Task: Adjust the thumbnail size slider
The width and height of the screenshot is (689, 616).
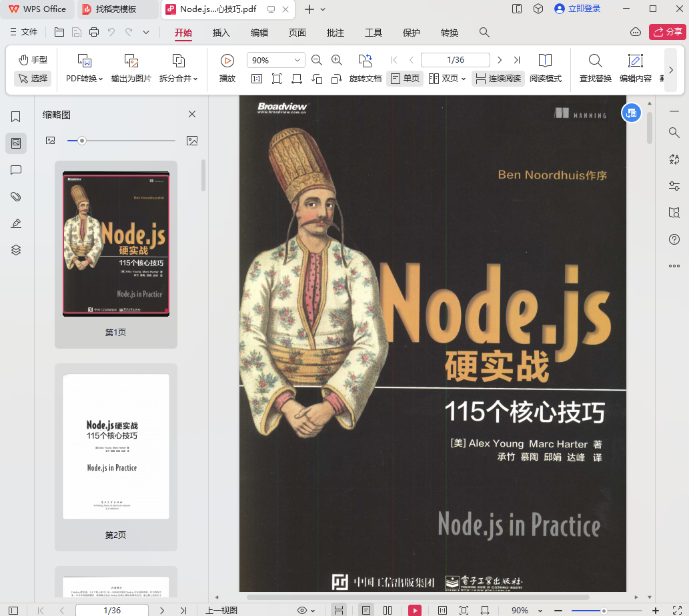Action: pos(82,141)
